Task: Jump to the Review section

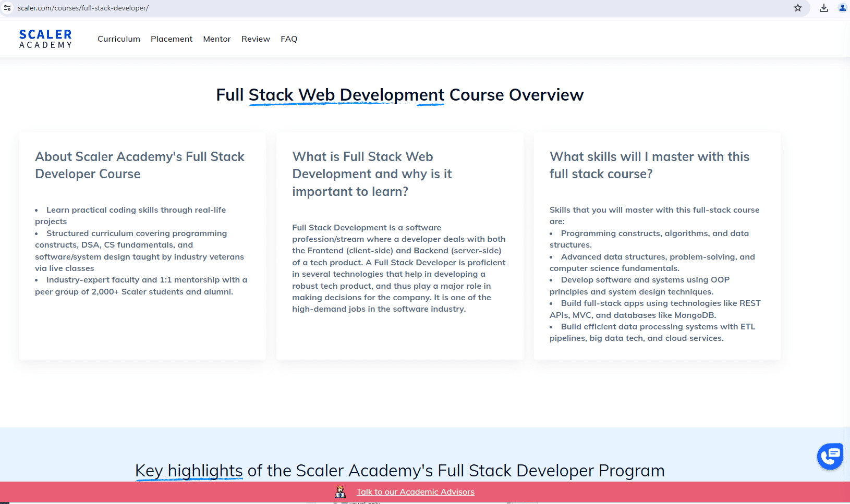Action: (x=256, y=39)
